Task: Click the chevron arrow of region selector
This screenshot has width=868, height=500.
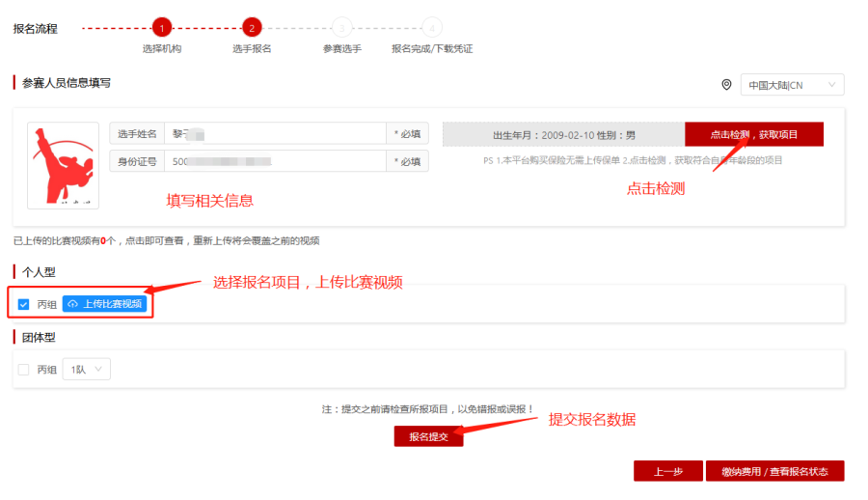Action: [831, 85]
